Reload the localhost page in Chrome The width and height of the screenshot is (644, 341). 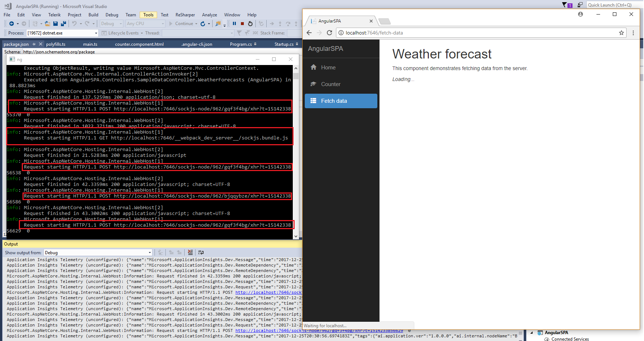point(329,33)
